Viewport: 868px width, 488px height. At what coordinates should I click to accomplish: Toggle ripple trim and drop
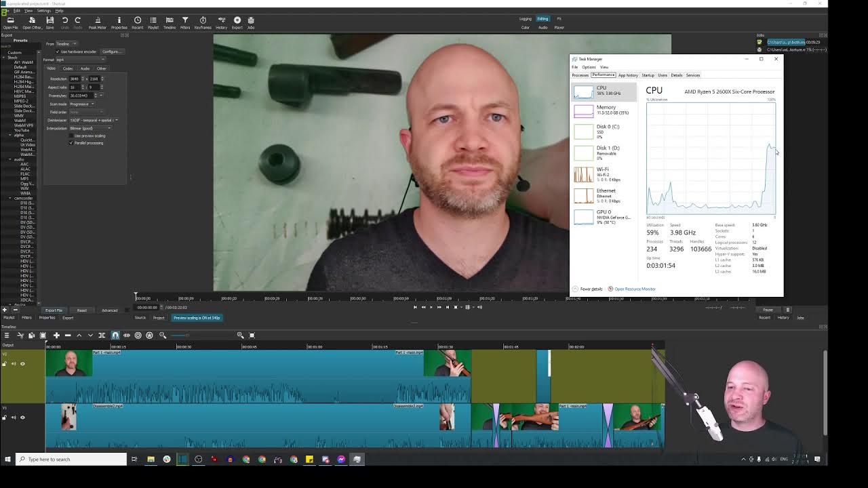pos(138,335)
